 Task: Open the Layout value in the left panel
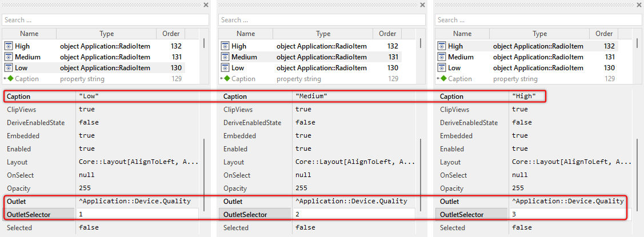[x=138, y=162]
